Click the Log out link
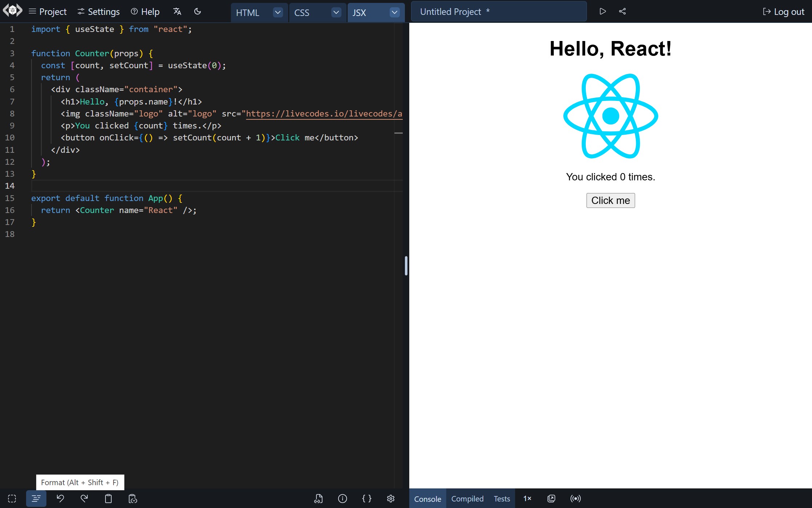 [x=784, y=12]
